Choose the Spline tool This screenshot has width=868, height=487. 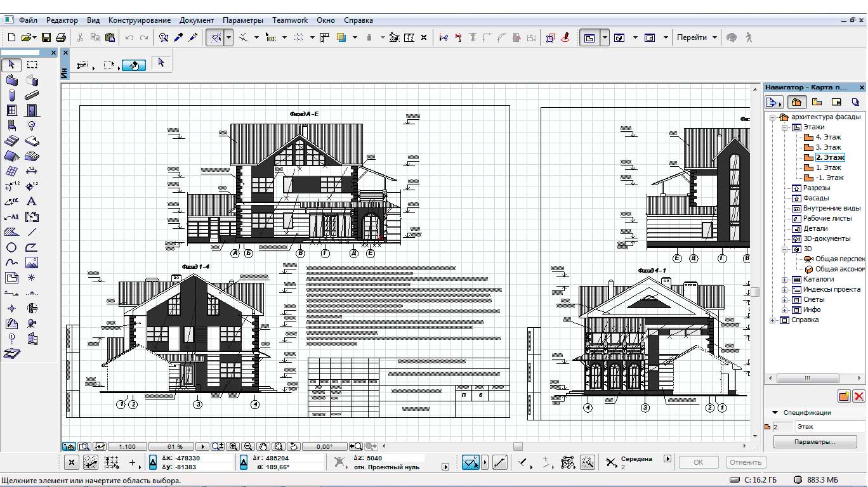[11, 263]
